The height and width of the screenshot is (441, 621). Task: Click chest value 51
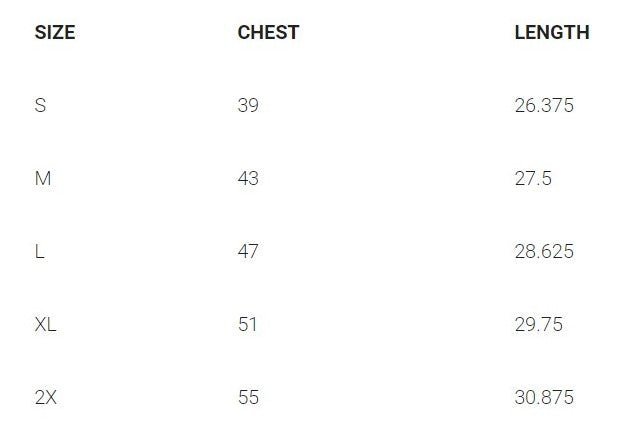click(x=248, y=324)
